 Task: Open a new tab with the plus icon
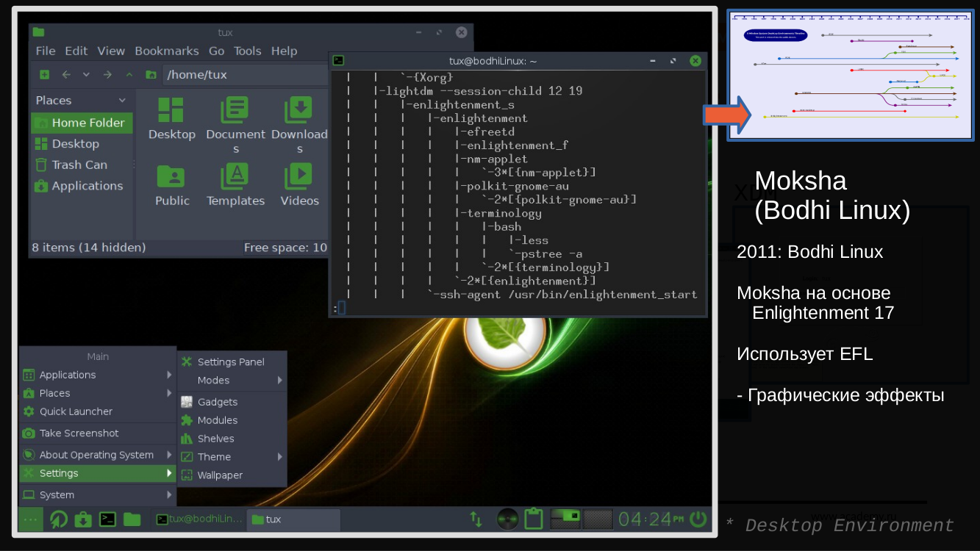43,74
